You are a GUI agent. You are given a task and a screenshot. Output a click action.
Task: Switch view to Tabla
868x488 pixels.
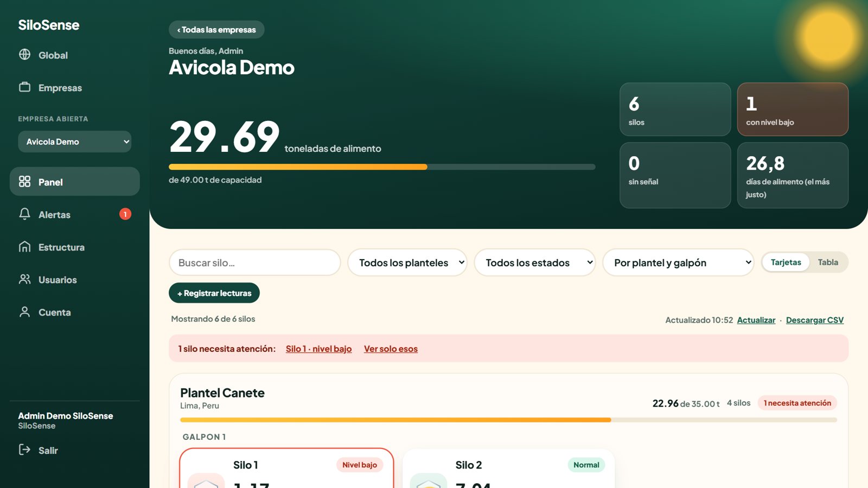828,262
